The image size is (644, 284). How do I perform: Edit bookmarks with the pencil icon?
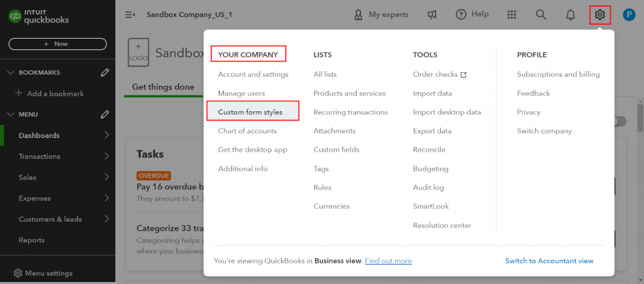[105, 73]
